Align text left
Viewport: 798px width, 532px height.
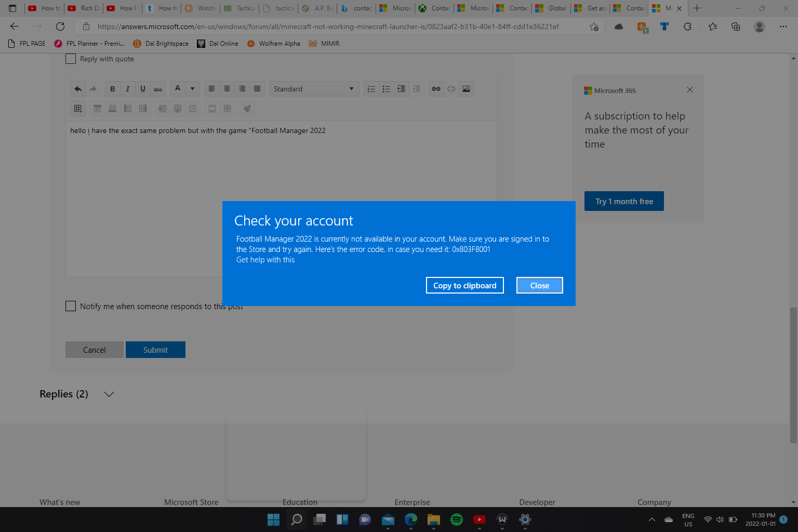[x=212, y=89]
